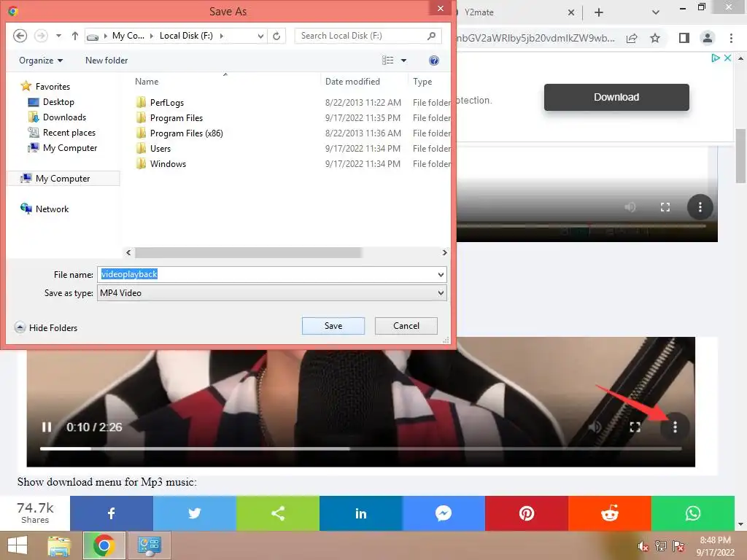This screenshot has width=747, height=560.
Task: Expand the File name dropdown
Action: (441, 275)
